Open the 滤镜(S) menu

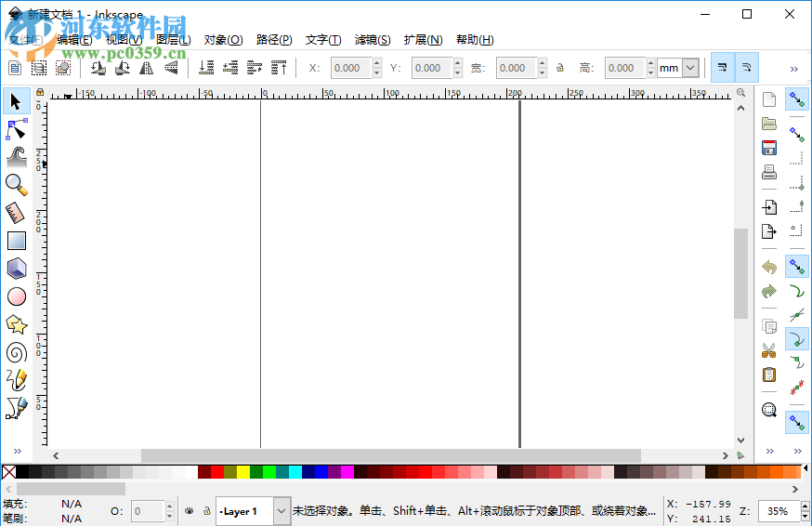click(x=373, y=40)
